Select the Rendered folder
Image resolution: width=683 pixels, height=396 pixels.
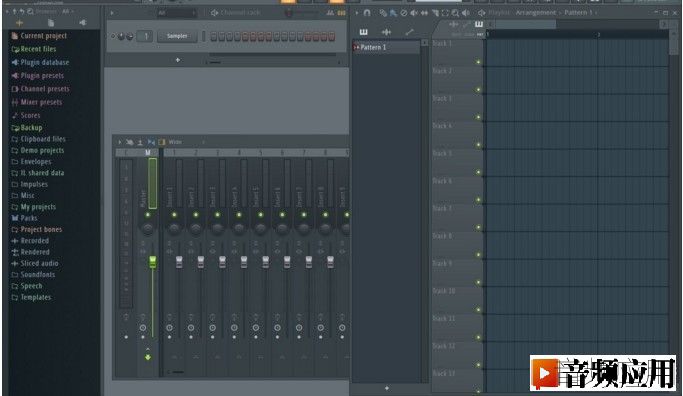tap(30, 252)
